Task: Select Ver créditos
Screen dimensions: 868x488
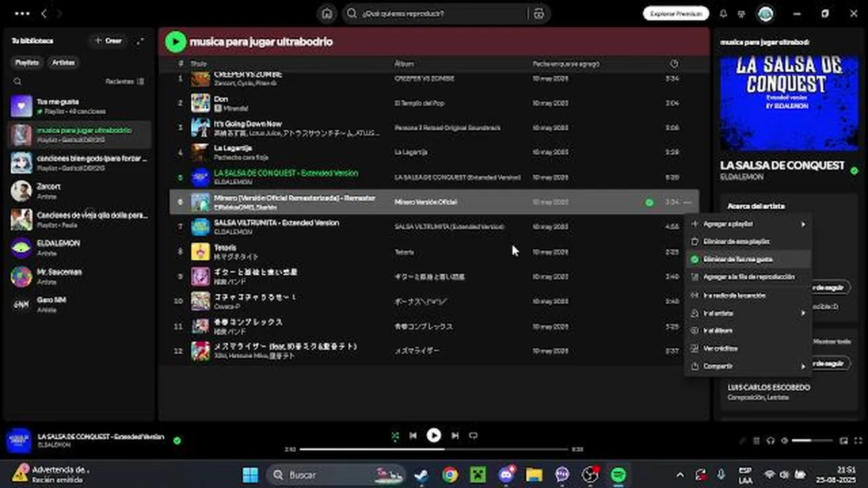Action: point(748,348)
